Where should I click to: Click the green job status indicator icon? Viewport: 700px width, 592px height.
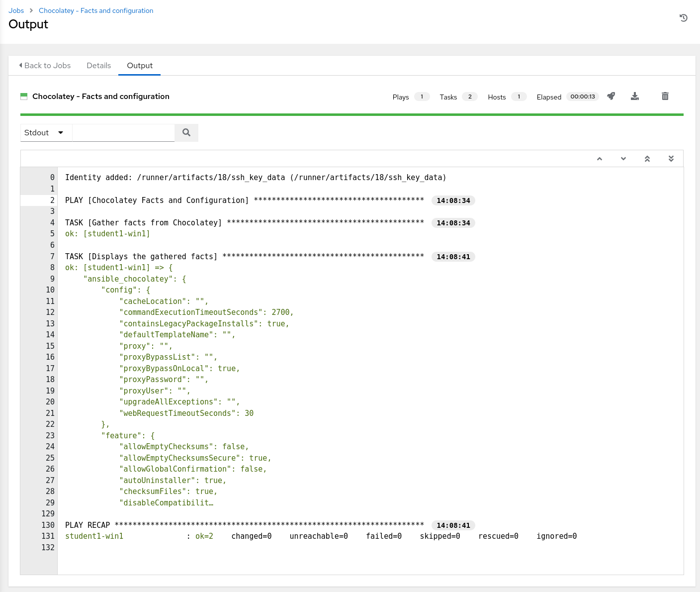click(24, 97)
